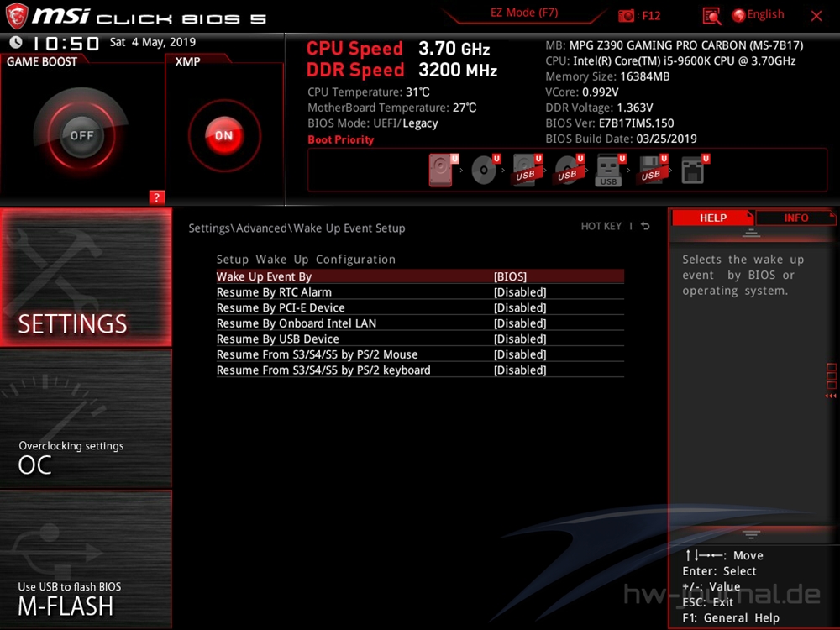The width and height of the screenshot is (840, 630).
Task: Toggle the XMP ON button
Action: 224,135
